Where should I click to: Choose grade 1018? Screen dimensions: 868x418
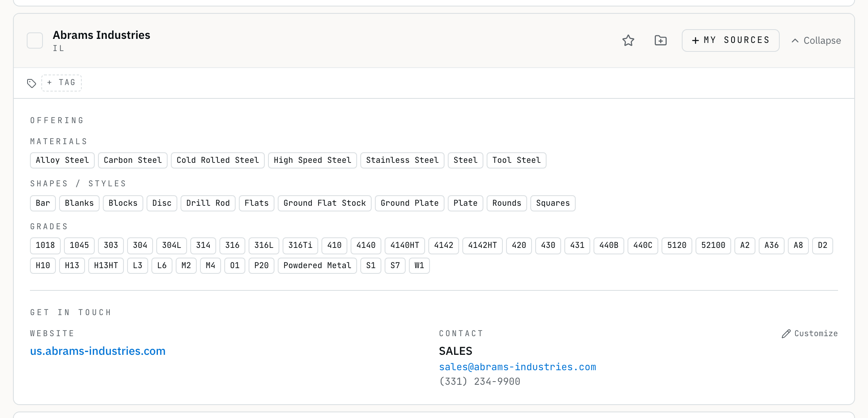[x=45, y=245]
